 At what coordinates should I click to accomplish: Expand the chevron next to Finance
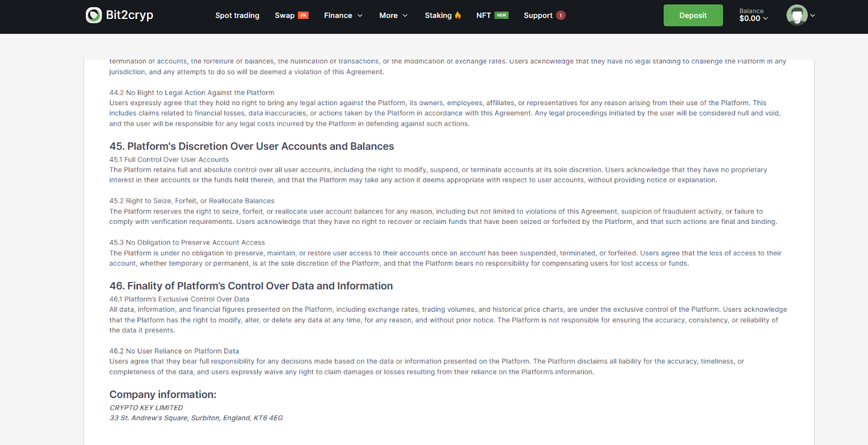pyautogui.click(x=360, y=16)
